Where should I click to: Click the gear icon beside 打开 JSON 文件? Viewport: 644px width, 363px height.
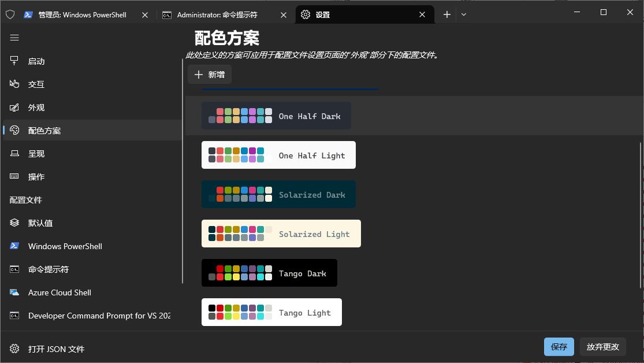pos(14,349)
